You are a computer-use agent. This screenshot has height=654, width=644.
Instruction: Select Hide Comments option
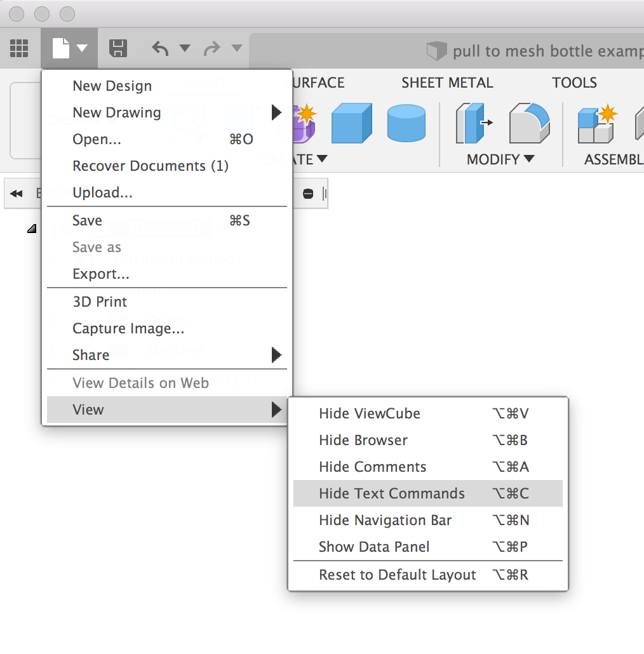[x=428, y=467]
